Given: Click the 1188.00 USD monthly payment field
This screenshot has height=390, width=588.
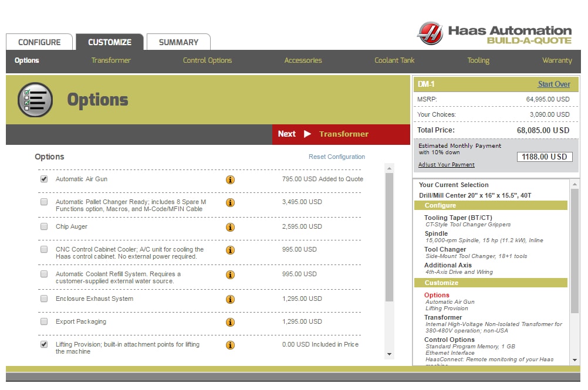Looking at the screenshot, I should tap(545, 157).
